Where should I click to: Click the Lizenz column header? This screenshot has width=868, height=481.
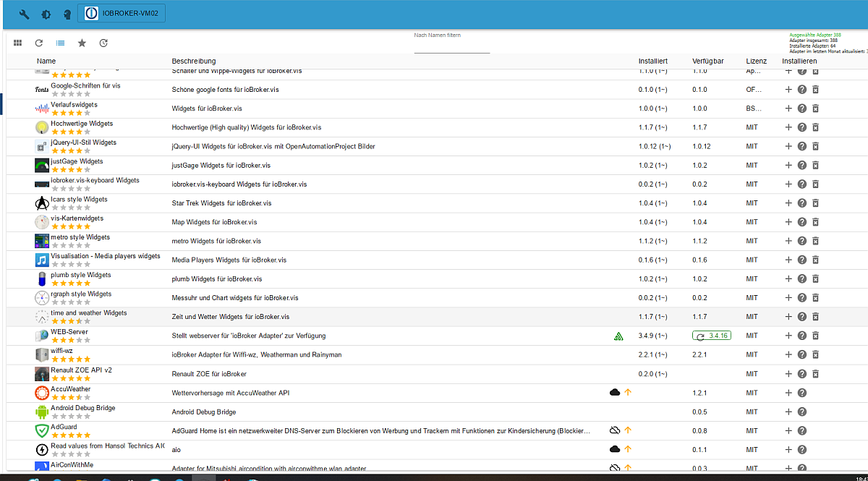pyautogui.click(x=757, y=61)
